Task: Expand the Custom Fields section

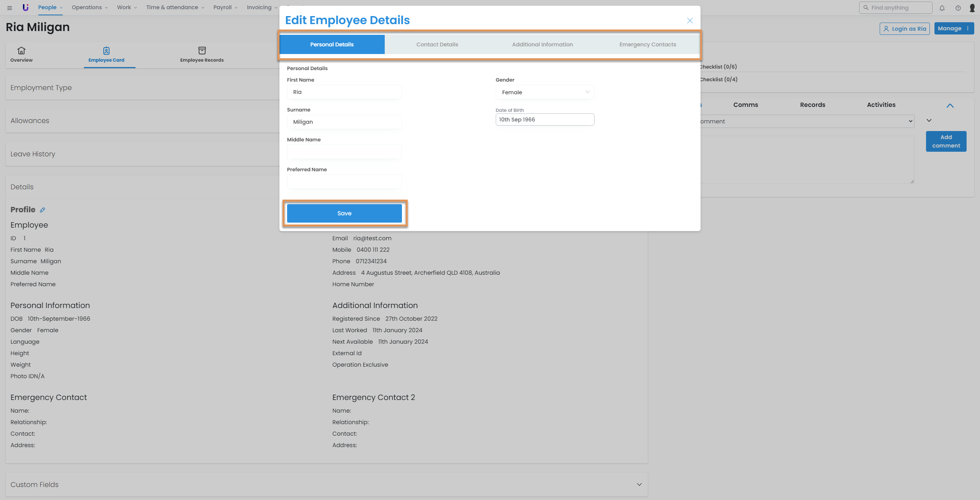Action: [x=639, y=485]
